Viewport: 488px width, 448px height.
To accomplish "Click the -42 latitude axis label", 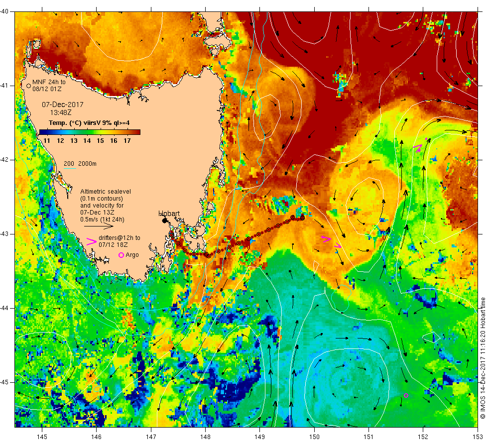I will 4,160.
